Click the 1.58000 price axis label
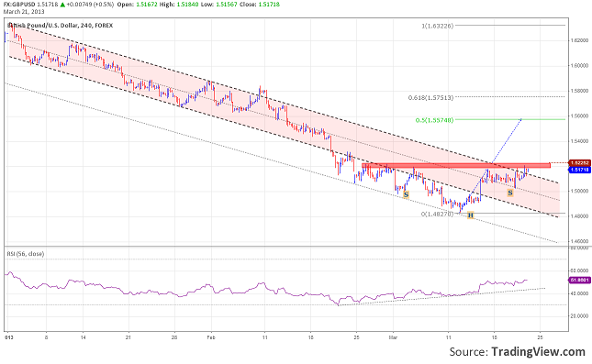This screenshot has width=592, height=364. coord(579,91)
